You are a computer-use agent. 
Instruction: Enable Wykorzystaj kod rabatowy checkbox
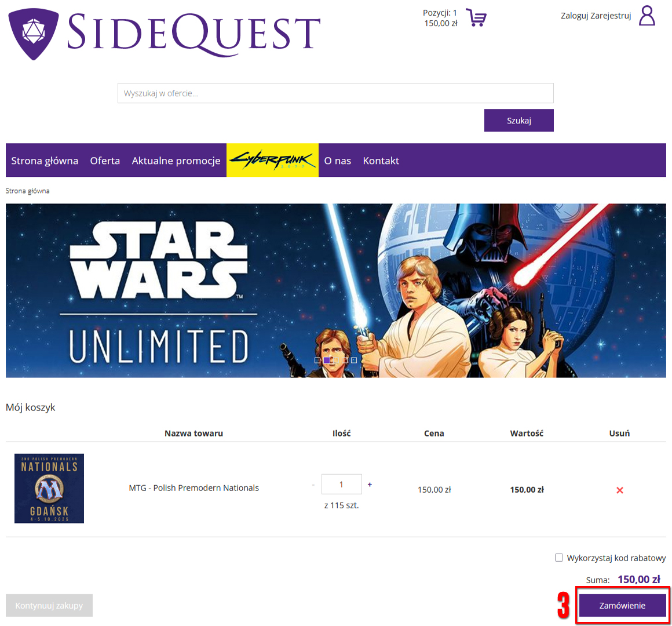pyautogui.click(x=559, y=558)
